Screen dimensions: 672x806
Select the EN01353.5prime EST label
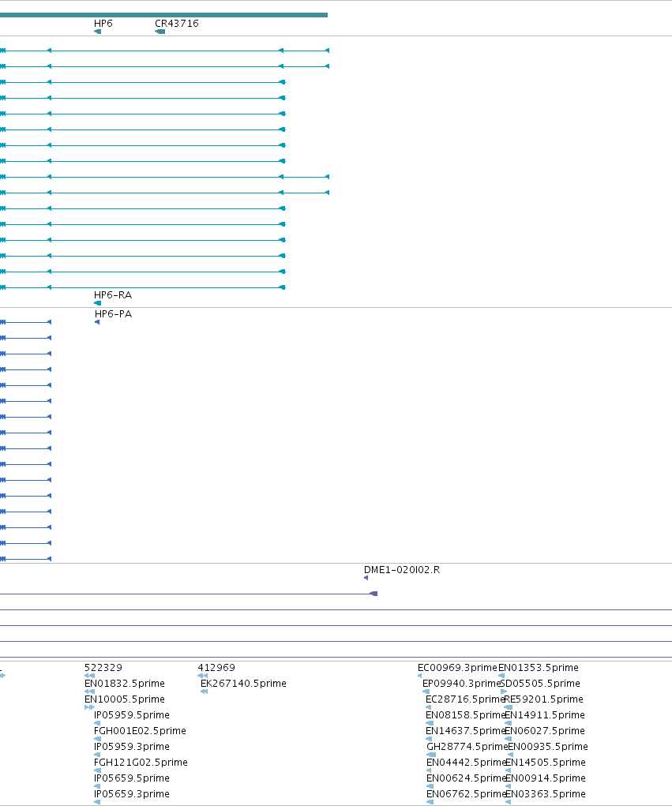539,668
